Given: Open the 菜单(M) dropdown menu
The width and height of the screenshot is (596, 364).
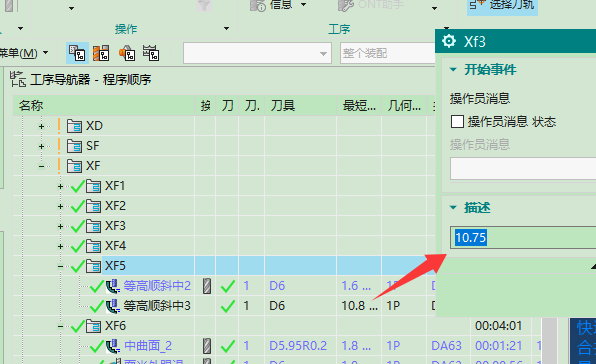Looking at the screenshot, I should tap(24, 53).
